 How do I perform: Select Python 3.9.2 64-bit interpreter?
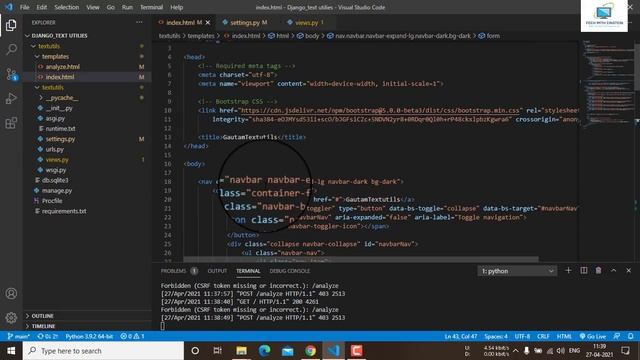pos(89,336)
